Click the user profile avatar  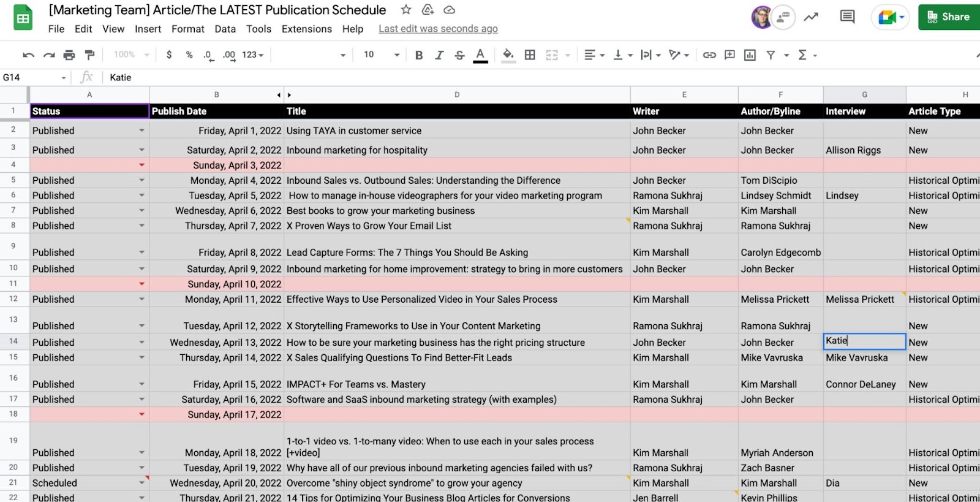(761, 17)
